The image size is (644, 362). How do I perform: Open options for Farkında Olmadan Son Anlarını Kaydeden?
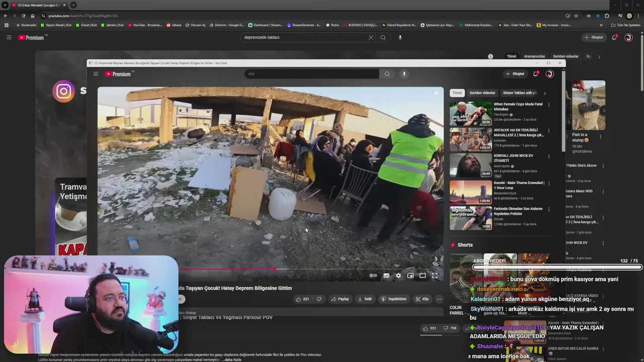point(549,209)
